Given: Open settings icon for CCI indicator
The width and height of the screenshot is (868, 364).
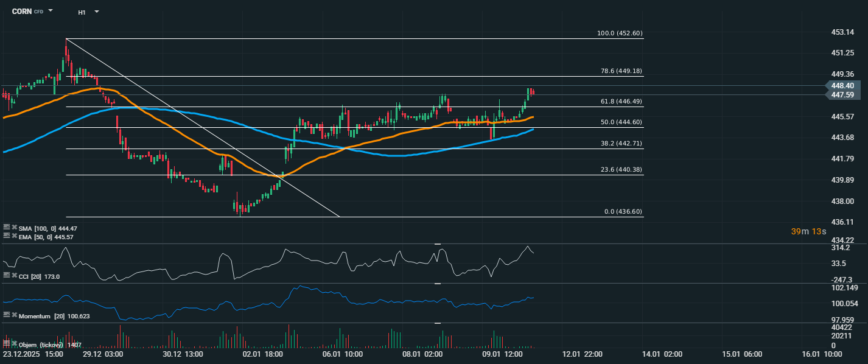Looking at the screenshot, I should click(7, 276).
